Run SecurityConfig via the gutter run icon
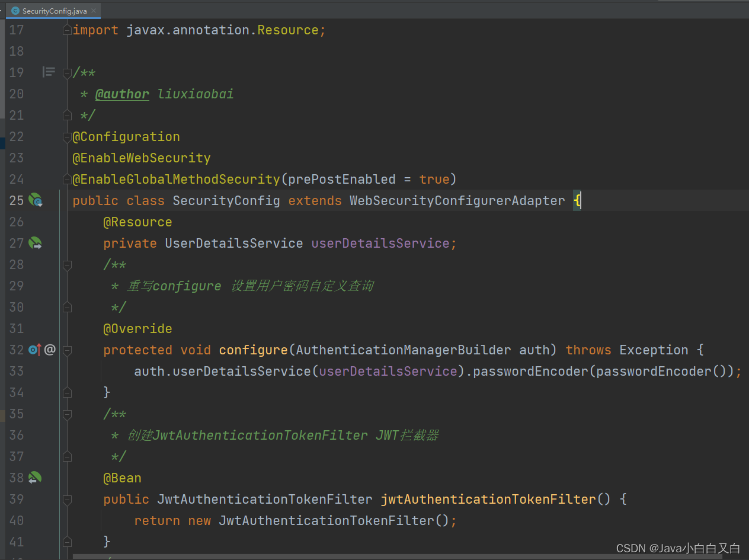This screenshot has width=749, height=560. coord(36,200)
